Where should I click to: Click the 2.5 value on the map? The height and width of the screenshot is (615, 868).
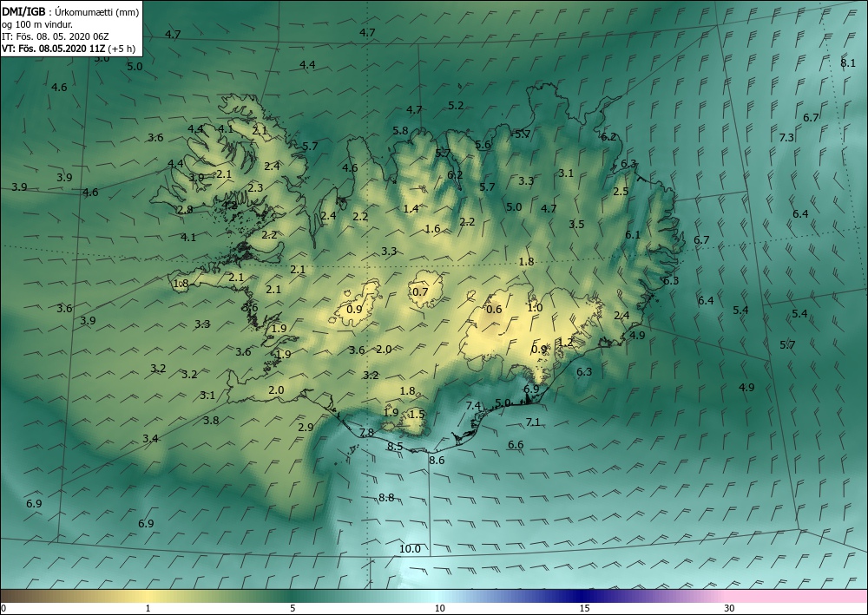pyautogui.click(x=621, y=192)
